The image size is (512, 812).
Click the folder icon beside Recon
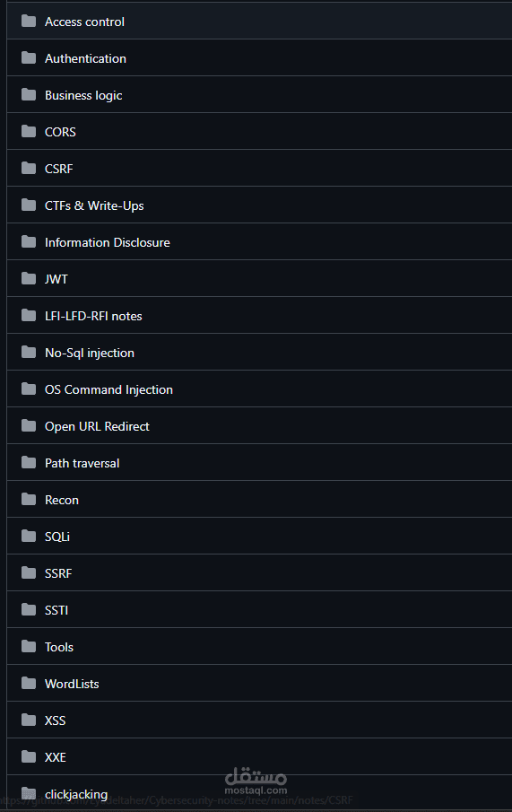click(29, 499)
